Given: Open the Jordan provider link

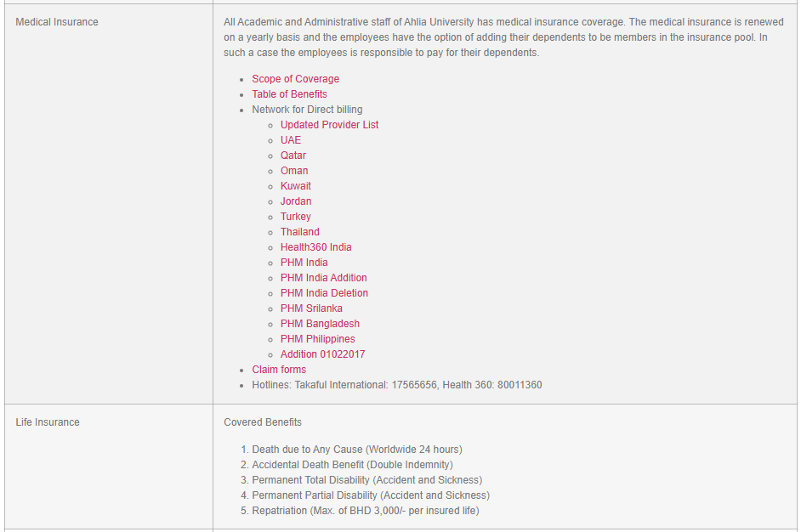Looking at the screenshot, I should click(x=295, y=201).
